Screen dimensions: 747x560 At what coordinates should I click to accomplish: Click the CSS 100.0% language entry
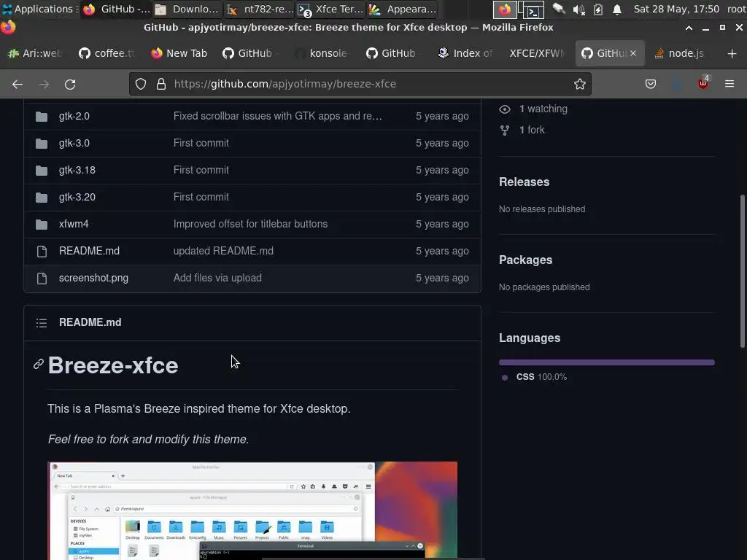(x=541, y=377)
